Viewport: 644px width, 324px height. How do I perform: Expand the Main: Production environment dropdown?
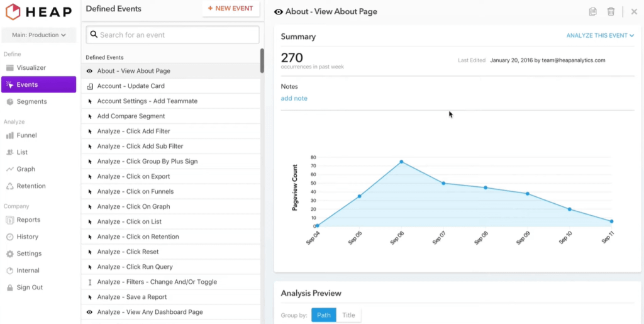[x=38, y=35]
